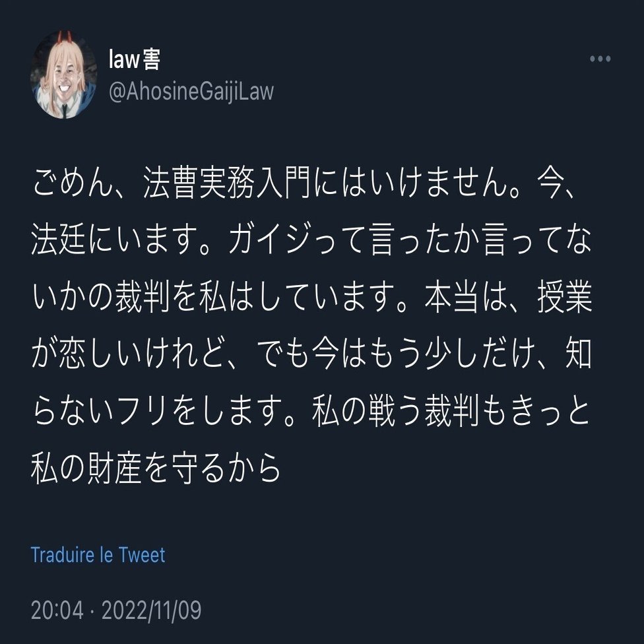Click the word 法曹実務入門 in the tweet

(x=228, y=183)
